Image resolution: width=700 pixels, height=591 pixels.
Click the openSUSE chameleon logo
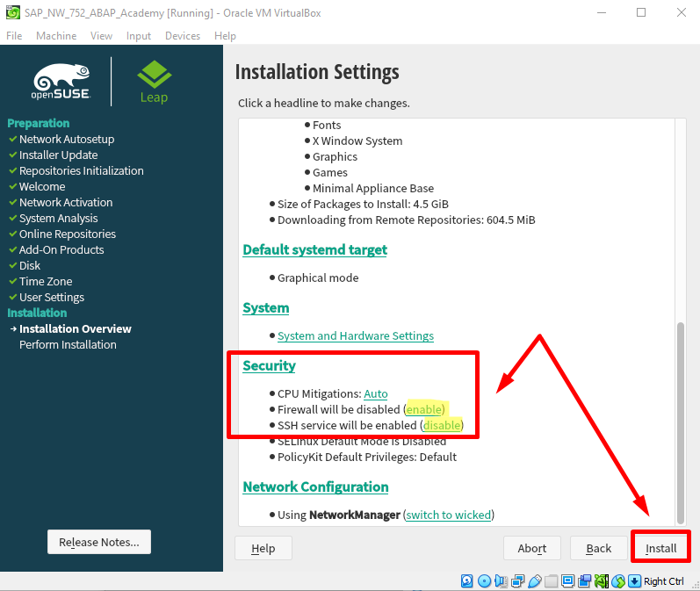61,82
